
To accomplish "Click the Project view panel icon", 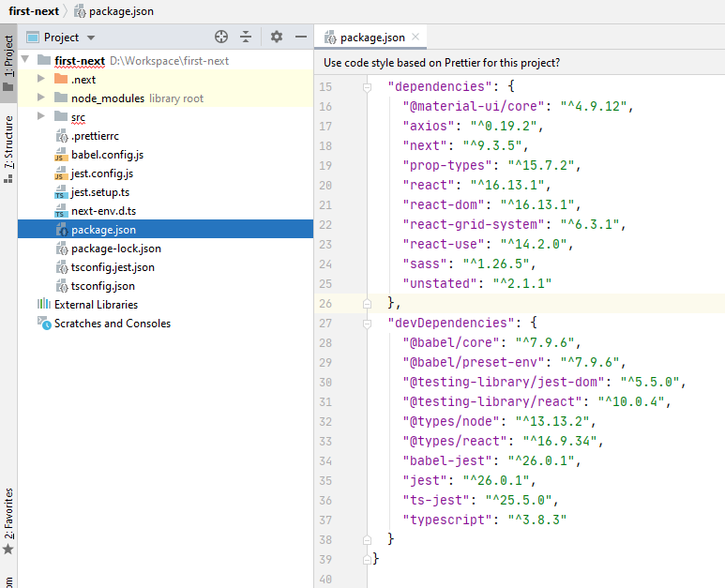I will [33, 37].
